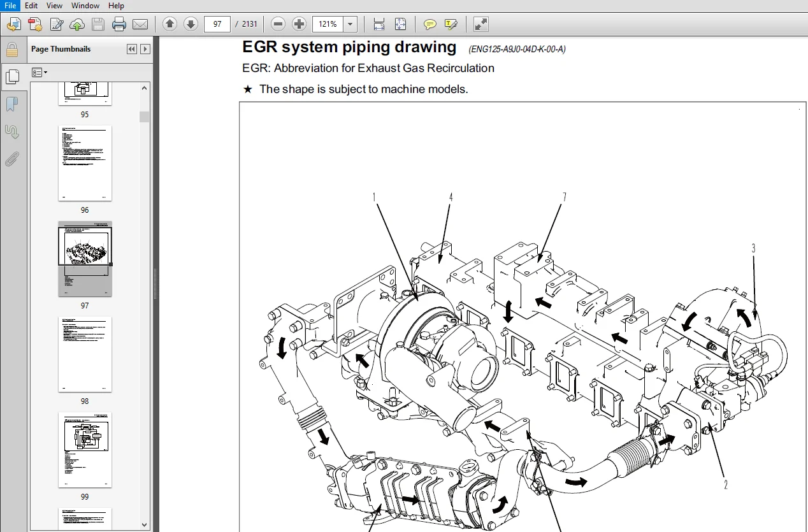This screenshot has height=532, width=808.
Task: Click the total page count '2131'
Action: [x=250, y=24]
